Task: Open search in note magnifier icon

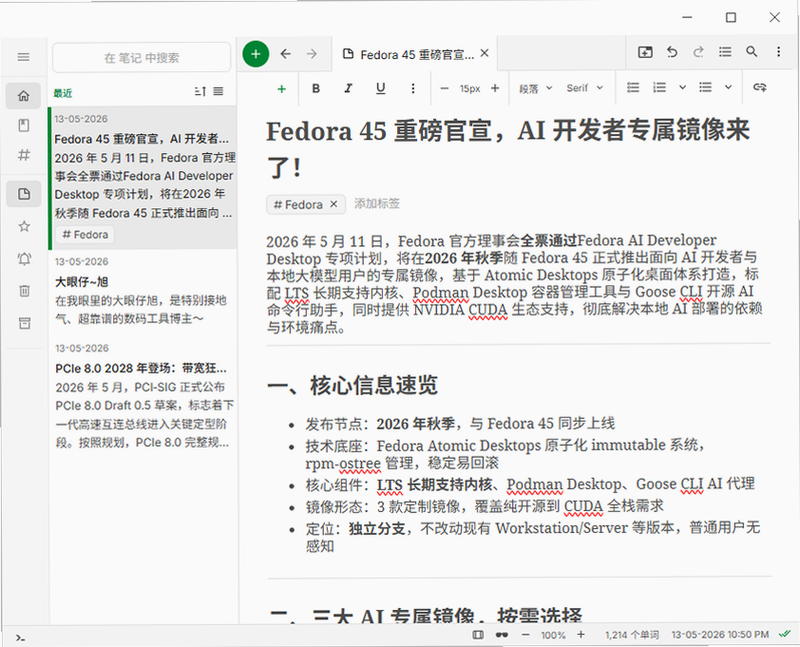Action: click(752, 52)
